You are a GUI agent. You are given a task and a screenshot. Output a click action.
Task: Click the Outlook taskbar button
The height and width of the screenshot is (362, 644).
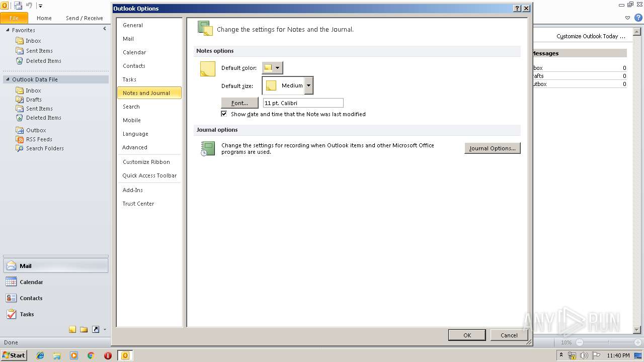[125, 355]
